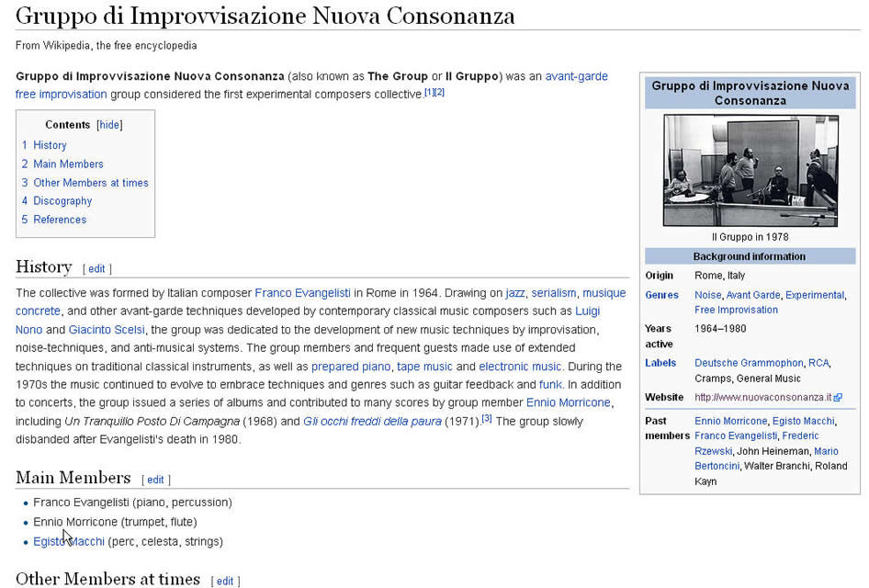Viewport: 869px width, 588px height.
Task: Open Labels label link in infobox
Action: pyautogui.click(x=660, y=363)
